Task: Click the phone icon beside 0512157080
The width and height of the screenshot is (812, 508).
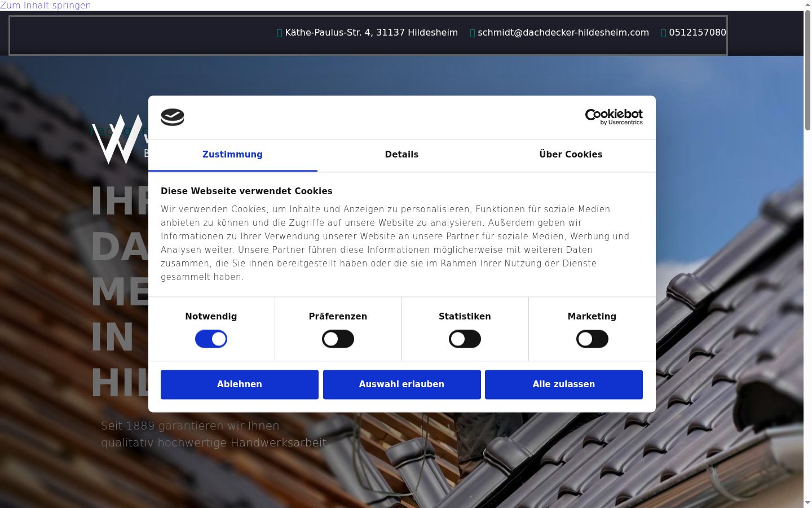Action: click(664, 33)
